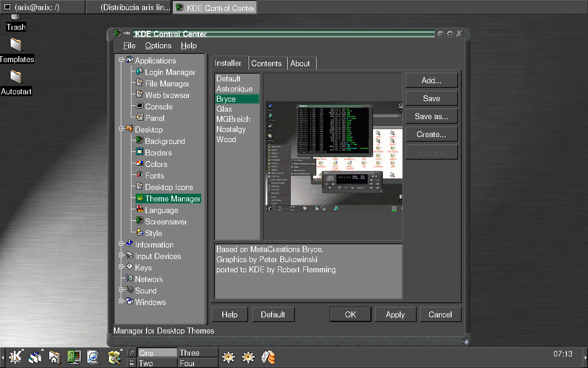The width and height of the screenshot is (588, 368).
Task: Select the Colors module icon
Action: pos(140,164)
